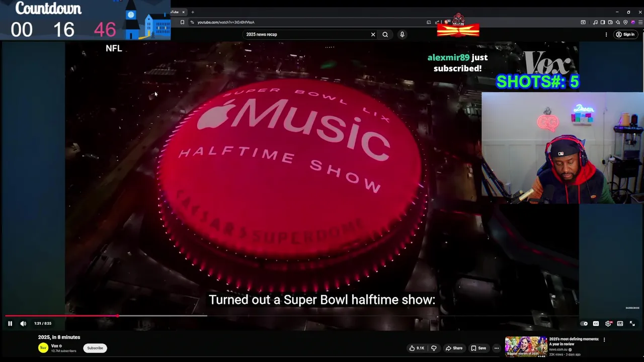Toggle the autoplay switch in player controls

(x=584, y=324)
